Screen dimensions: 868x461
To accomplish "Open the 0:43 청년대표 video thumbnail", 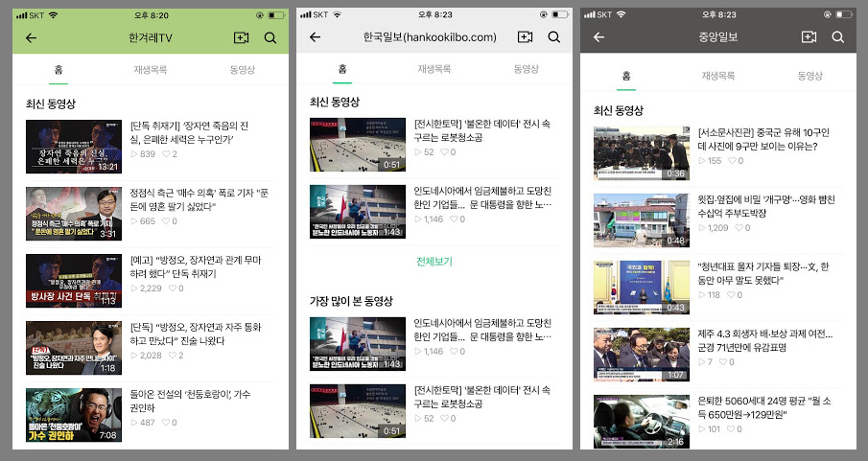I will pyautogui.click(x=642, y=288).
